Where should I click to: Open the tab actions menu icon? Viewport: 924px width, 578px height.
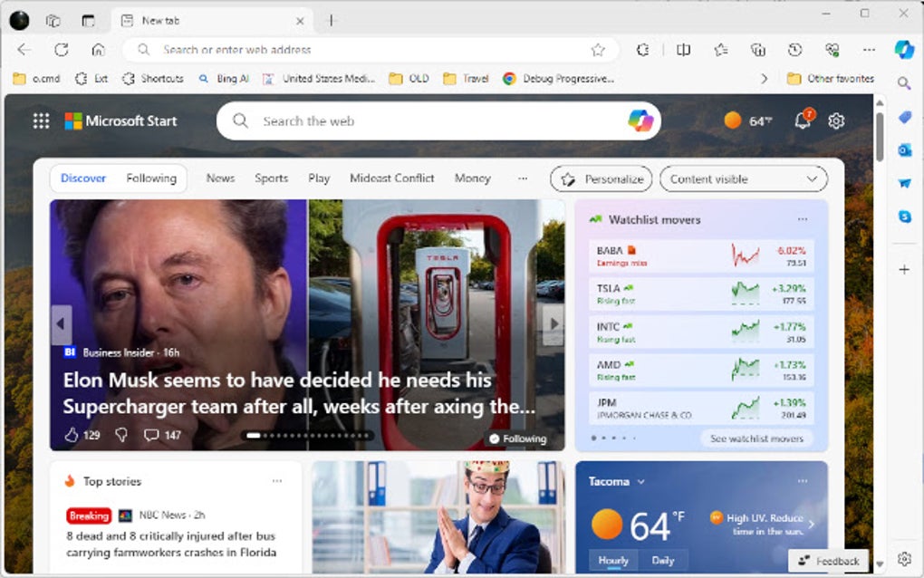click(89, 21)
